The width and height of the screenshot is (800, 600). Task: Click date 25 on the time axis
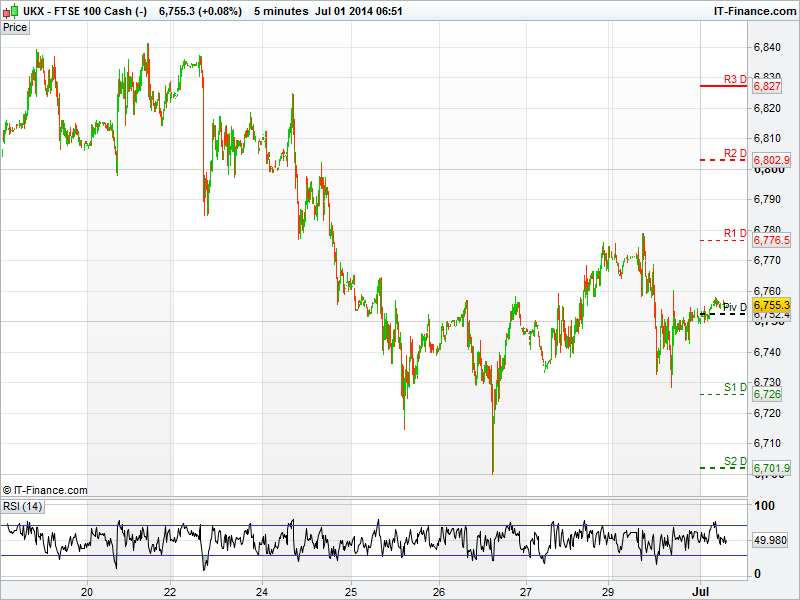350,589
